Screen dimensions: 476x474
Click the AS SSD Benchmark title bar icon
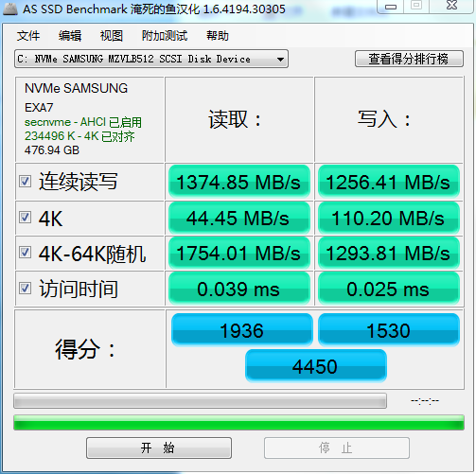tap(10, 9)
